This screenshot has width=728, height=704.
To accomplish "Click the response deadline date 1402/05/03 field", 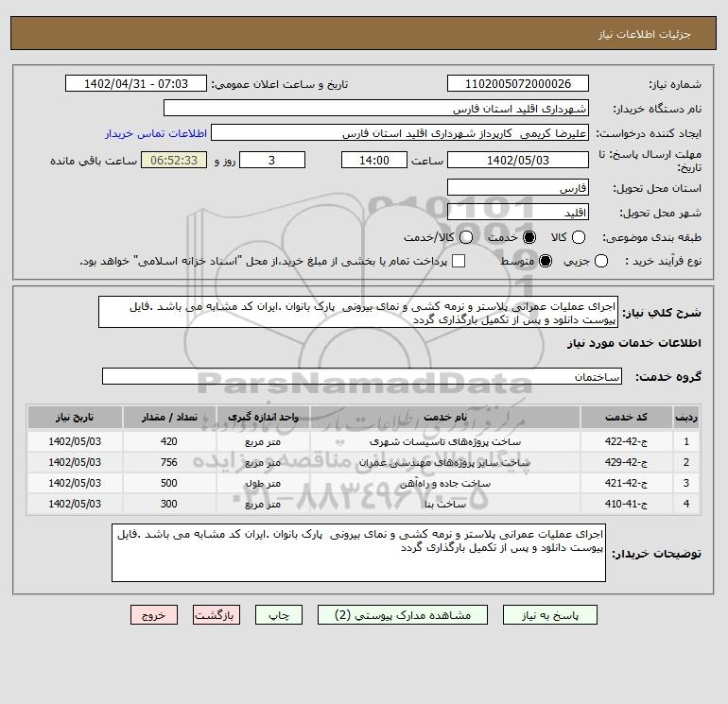I will point(518,160).
